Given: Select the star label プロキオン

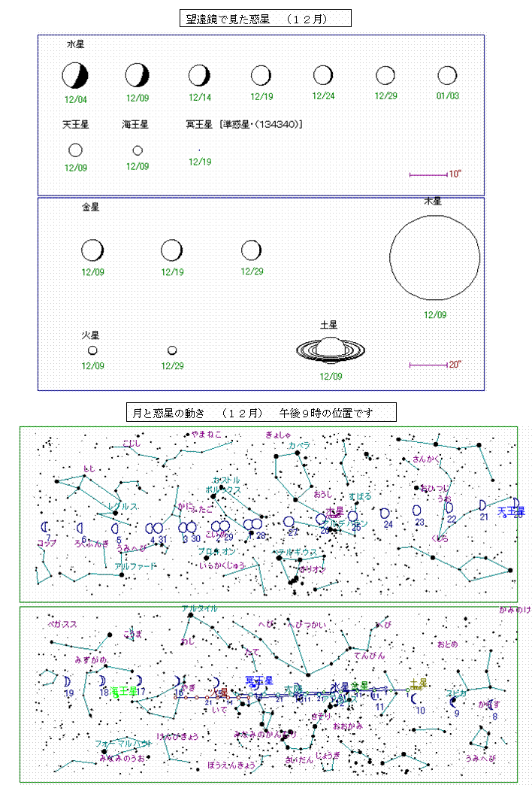Looking at the screenshot, I should 216,551.
